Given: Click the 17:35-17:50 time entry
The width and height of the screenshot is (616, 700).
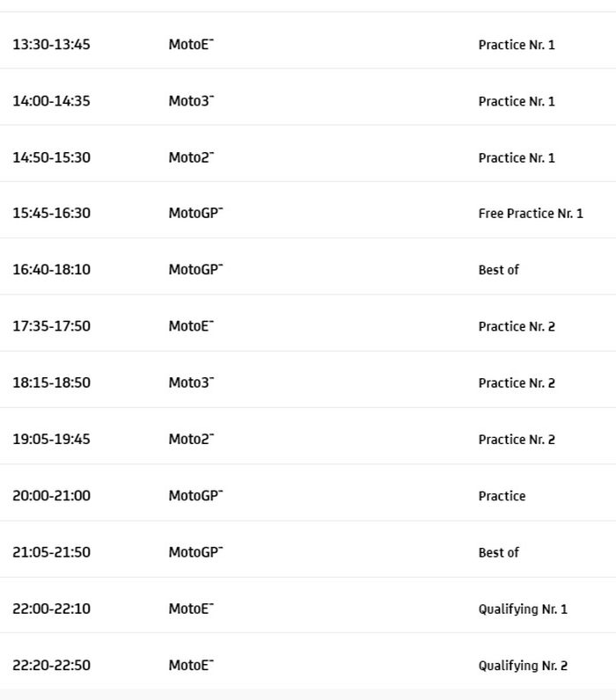Looking at the screenshot, I should [51, 326].
